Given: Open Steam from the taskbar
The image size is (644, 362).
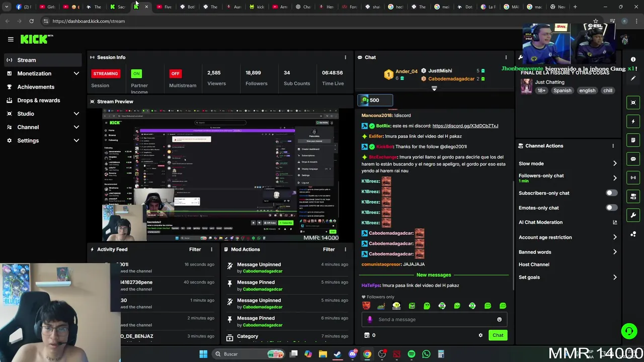Looking at the screenshot, I should [338, 354].
